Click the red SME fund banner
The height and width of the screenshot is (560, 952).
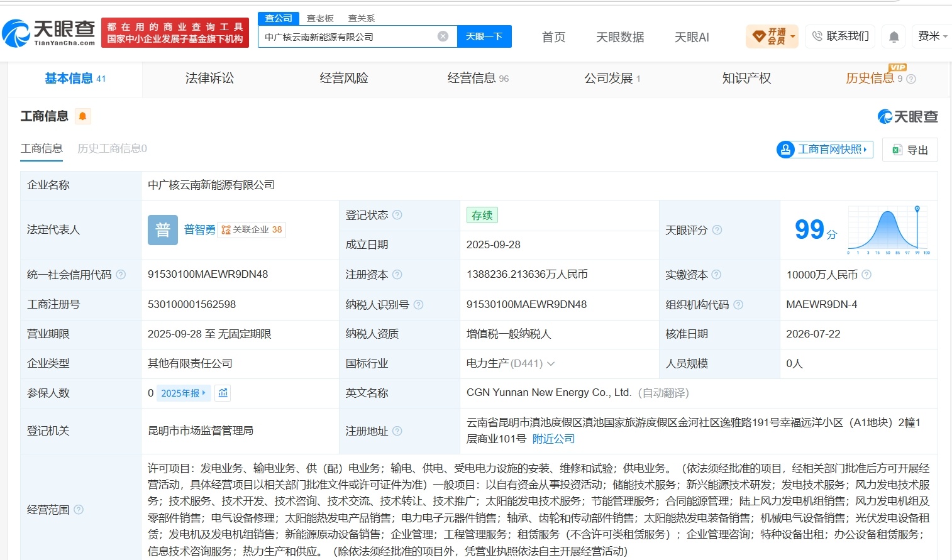point(175,33)
